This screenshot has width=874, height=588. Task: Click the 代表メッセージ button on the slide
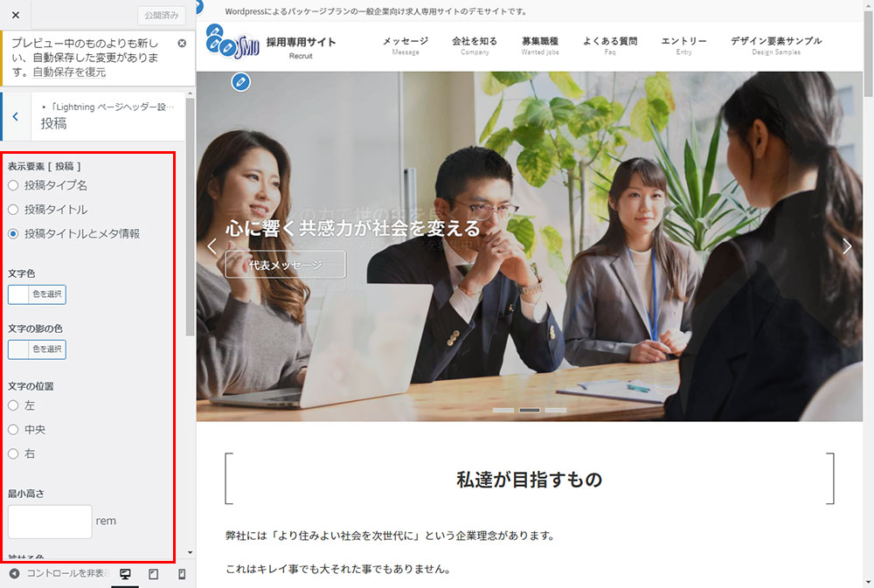click(285, 265)
